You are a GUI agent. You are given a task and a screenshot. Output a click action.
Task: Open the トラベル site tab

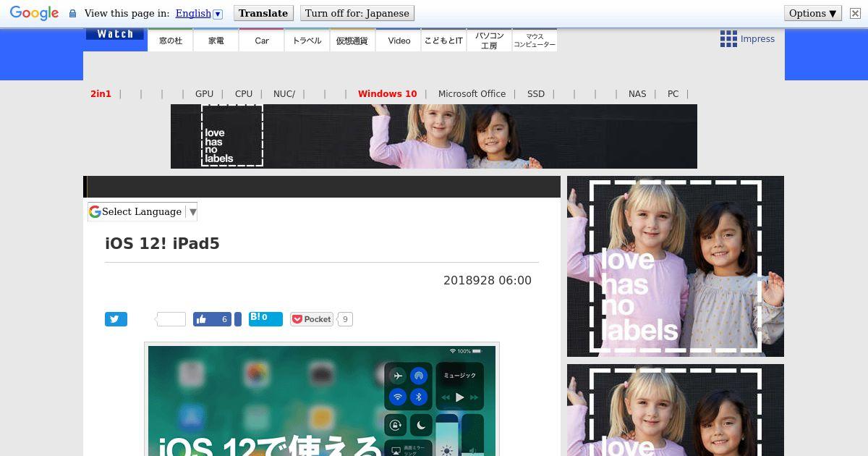coord(307,41)
